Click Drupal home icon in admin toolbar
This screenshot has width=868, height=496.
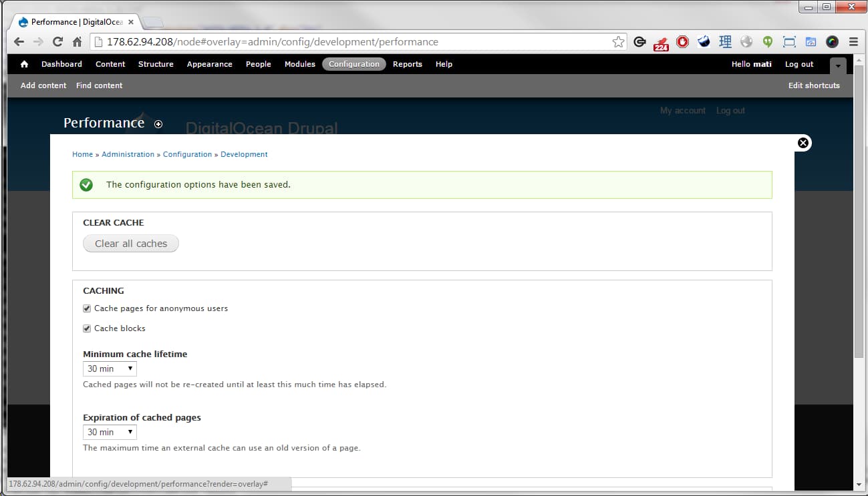(25, 64)
